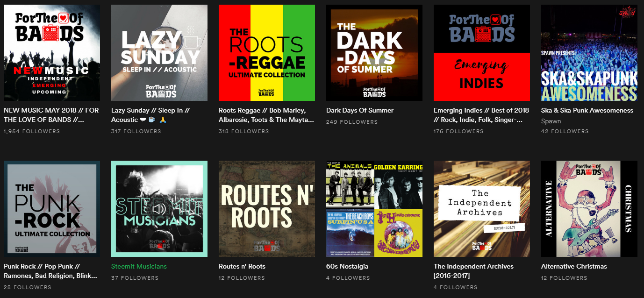Click '12 FOLLOWERS' under Alternative Christmas
The height and width of the screenshot is (298, 644).
[x=565, y=278]
